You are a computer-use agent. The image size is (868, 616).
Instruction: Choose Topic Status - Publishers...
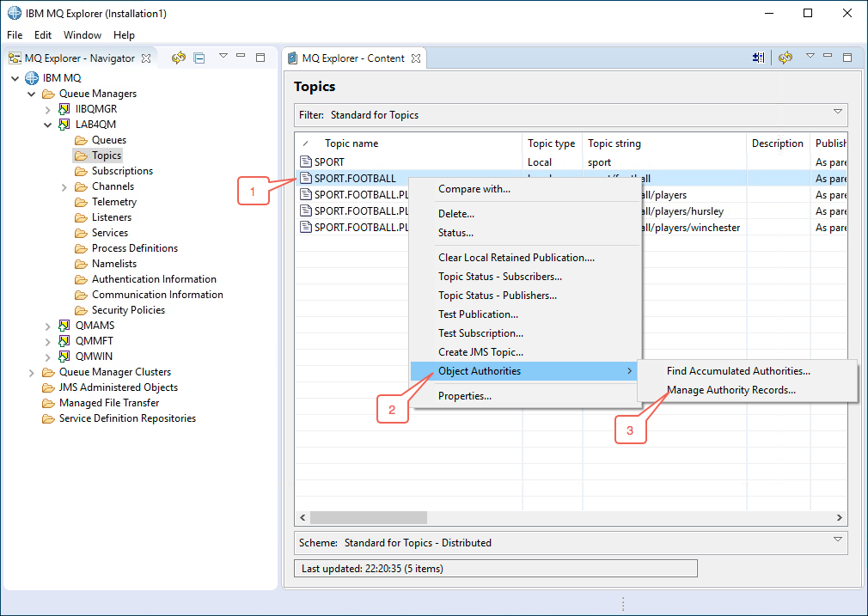coord(525,296)
